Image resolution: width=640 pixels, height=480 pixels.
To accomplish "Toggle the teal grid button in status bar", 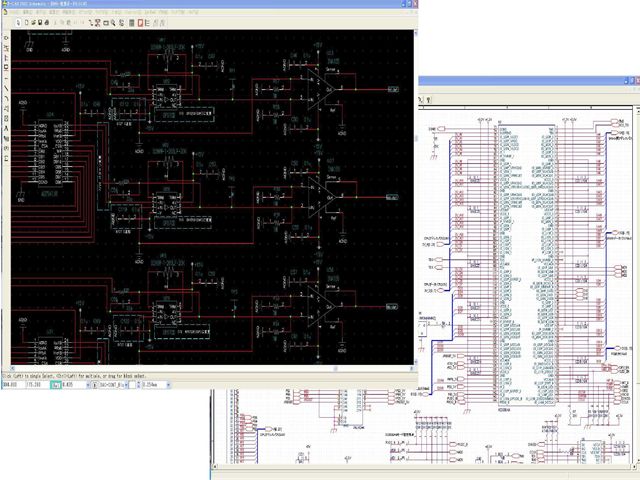I will pyautogui.click(x=56, y=385).
